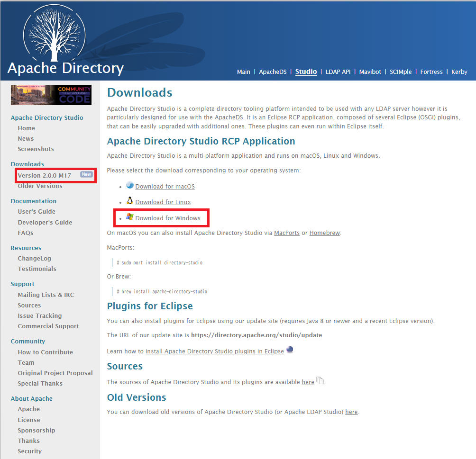The height and width of the screenshot is (459, 476).
Task: Click Download for Linux link
Action: [163, 202]
